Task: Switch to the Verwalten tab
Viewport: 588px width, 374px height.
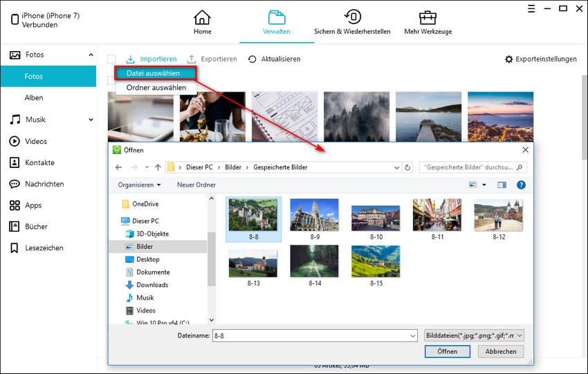Action: pyautogui.click(x=277, y=23)
